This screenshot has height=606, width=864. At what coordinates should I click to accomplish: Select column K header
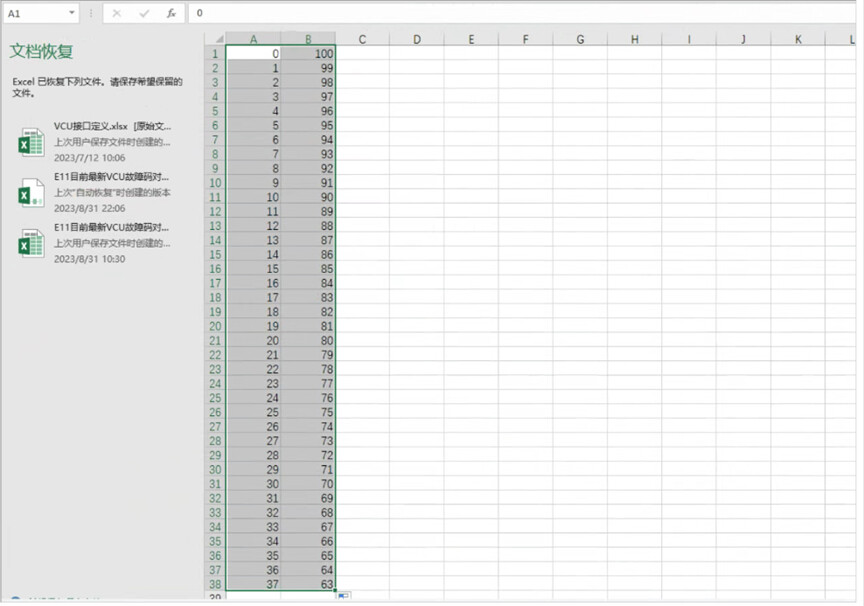coord(798,39)
